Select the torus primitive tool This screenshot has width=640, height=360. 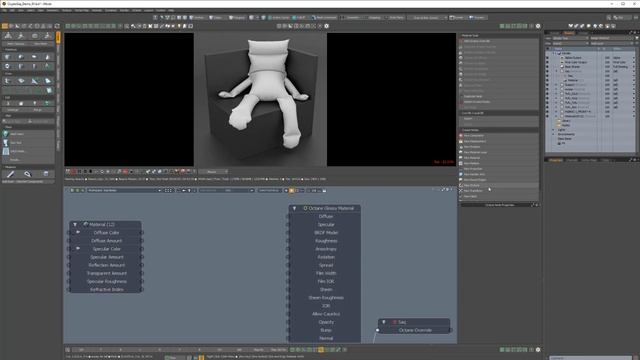click(7, 66)
